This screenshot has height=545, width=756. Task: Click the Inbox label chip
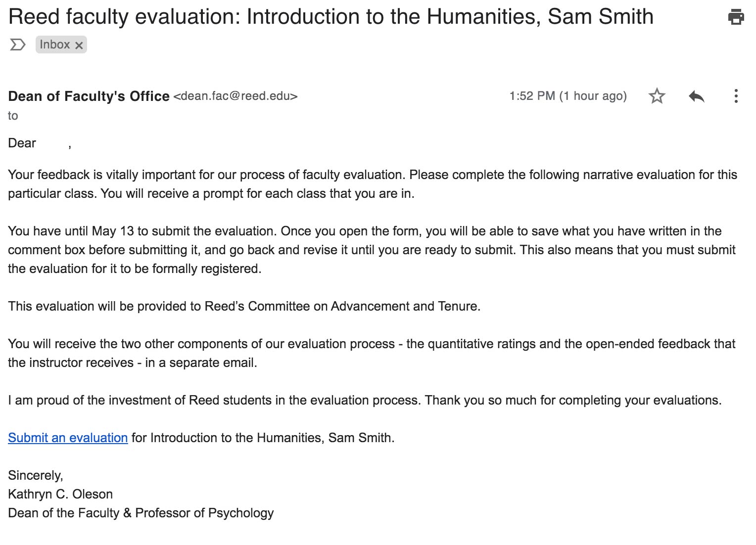(x=54, y=45)
